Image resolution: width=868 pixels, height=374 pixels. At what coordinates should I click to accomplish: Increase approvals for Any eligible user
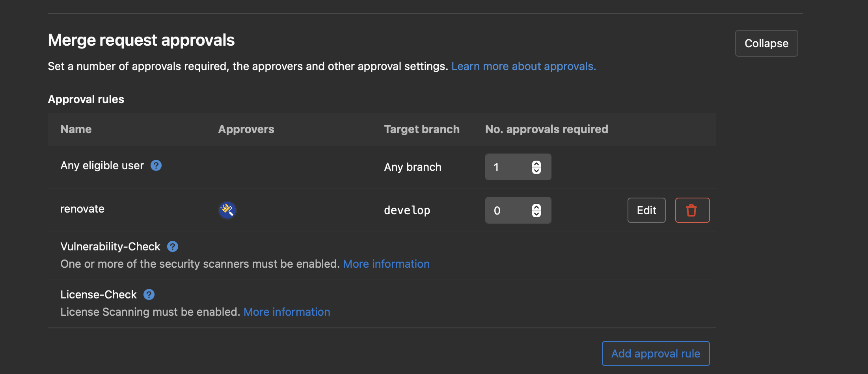click(x=536, y=164)
